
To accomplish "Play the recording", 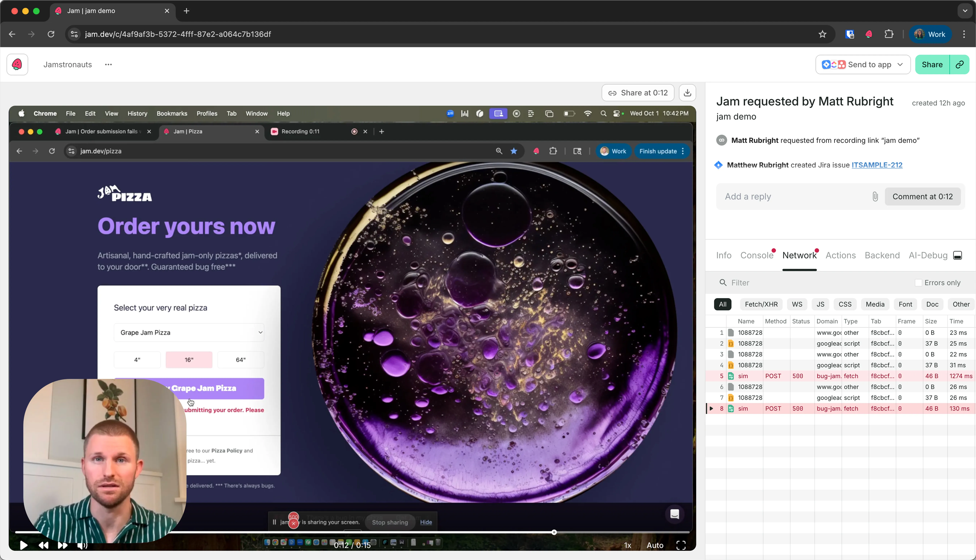I will pyautogui.click(x=23, y=545).
